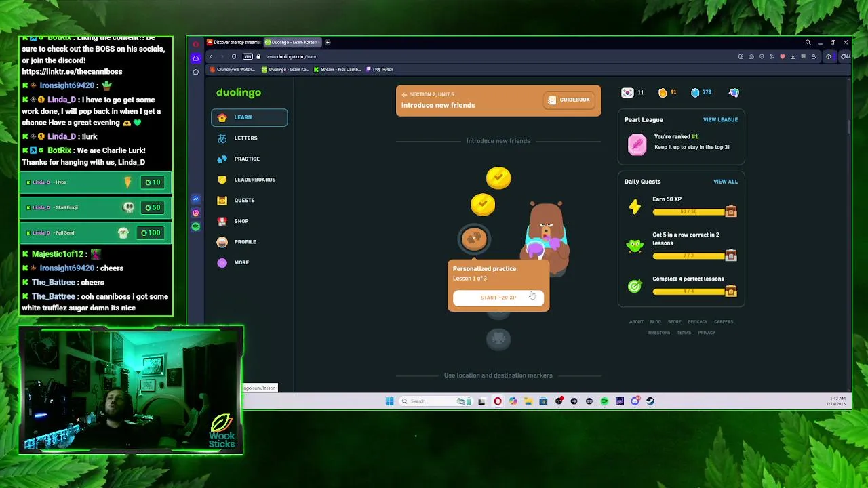This screenshot has width=868, height=488.
Task: Open Opera sidebar Spotify icon
Action: [x=195, y=226]
